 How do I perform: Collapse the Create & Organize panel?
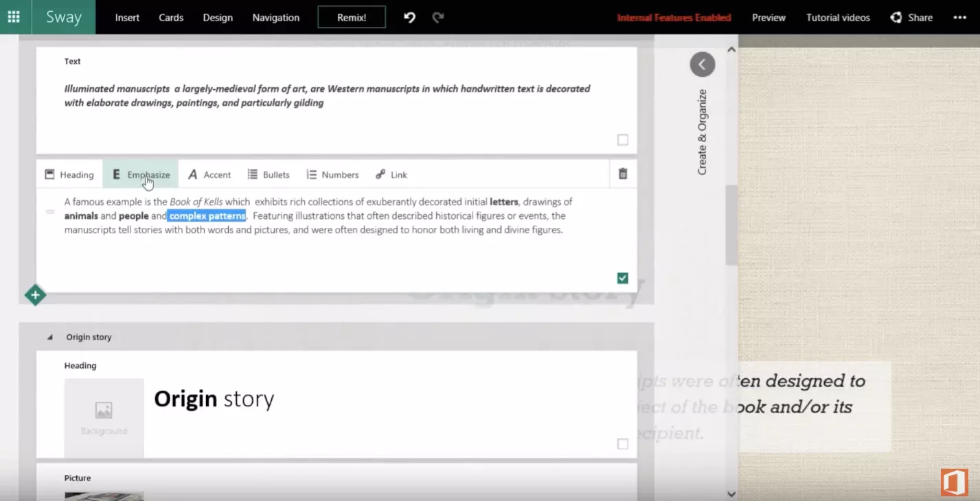coord(702,65)
